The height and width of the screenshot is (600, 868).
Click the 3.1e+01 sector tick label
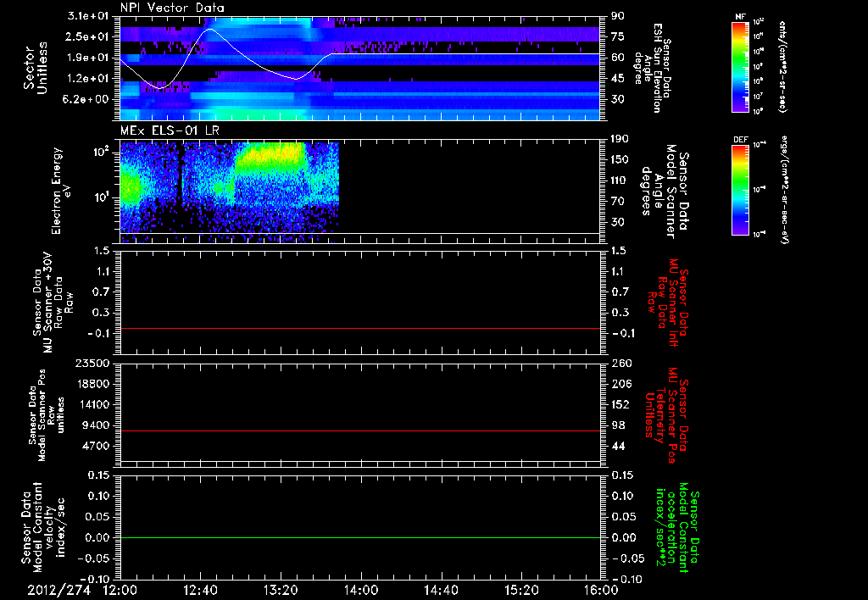click(x=88, y=16)
